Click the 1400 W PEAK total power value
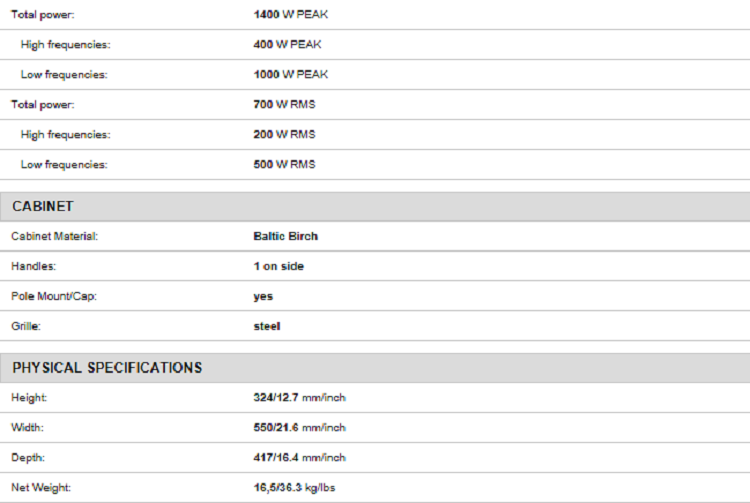This screenshot has width=750, height=503. 291,14
